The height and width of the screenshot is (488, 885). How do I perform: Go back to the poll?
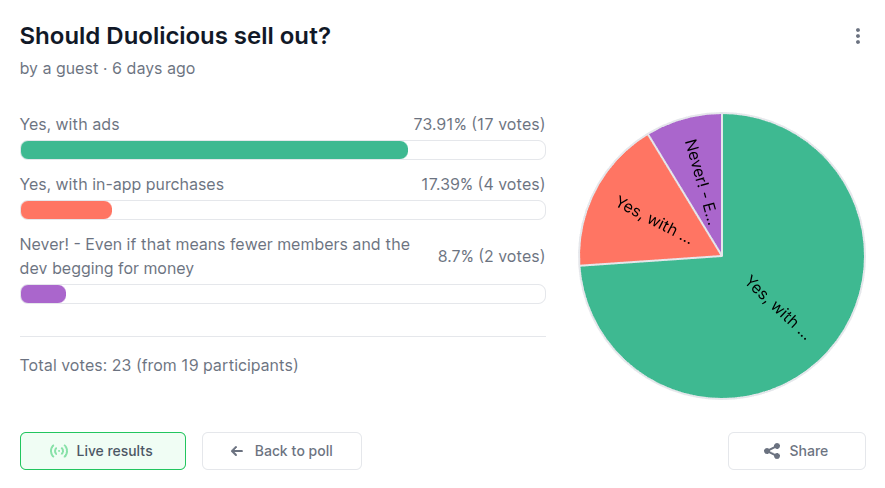click(x=282, y=451)
